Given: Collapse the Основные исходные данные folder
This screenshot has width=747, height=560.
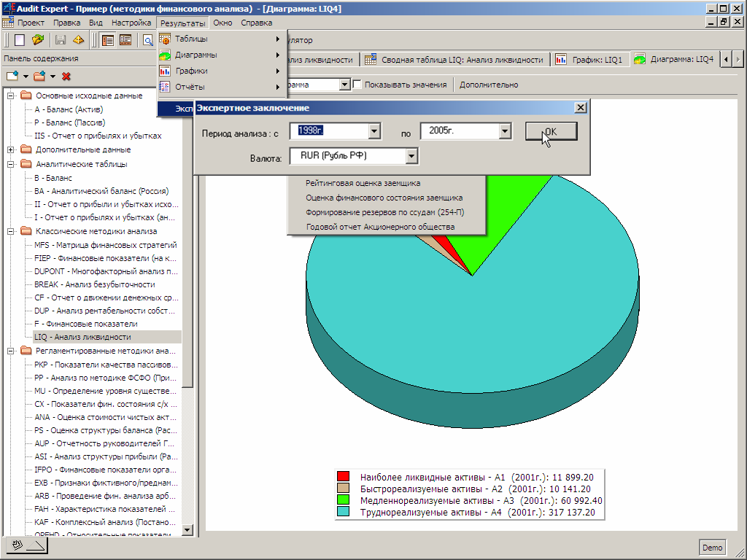Looking at the screenshot, I should point(11,96).
